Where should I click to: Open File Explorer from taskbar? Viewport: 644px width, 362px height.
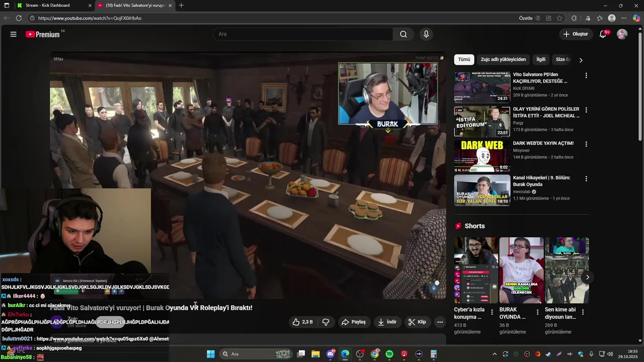click(315, 354)
